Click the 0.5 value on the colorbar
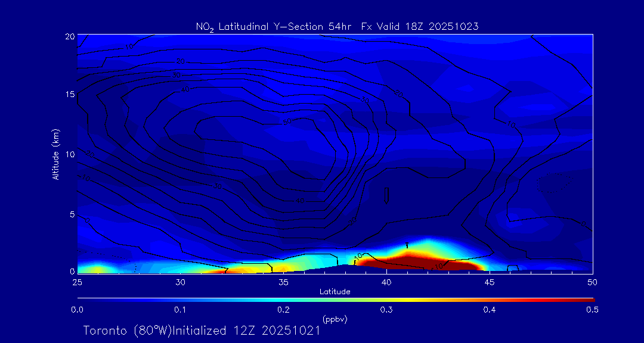Image resolution: width=644 pixels, height=343 pixels. (592, 310)
